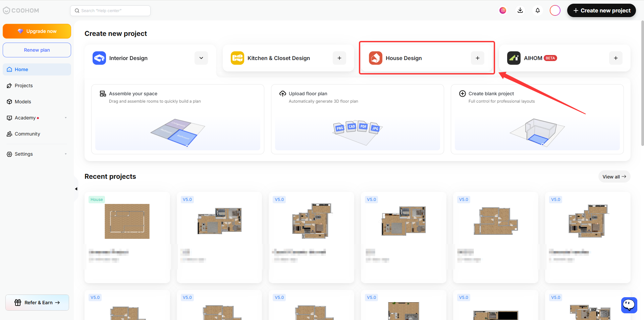Click the Kitchen & Closet Design icon
This screenshot has height=320, width=644.
point(237,58)
